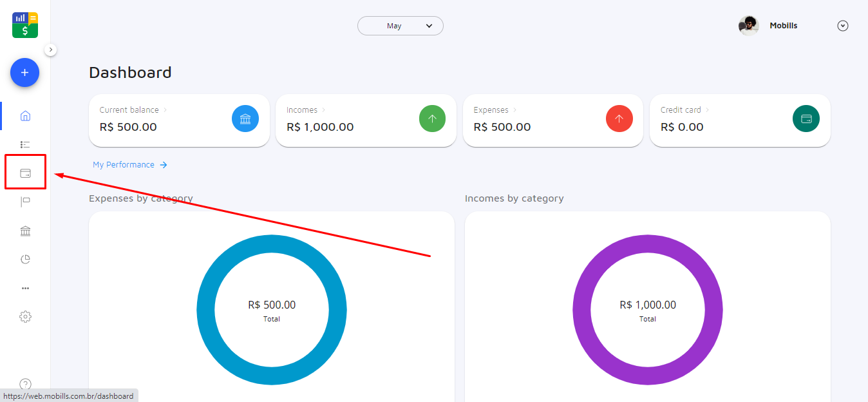This screenshot has height=402, width=868.
Task: Open the credit card sidebar icon
Action: (x=25, y=173)
